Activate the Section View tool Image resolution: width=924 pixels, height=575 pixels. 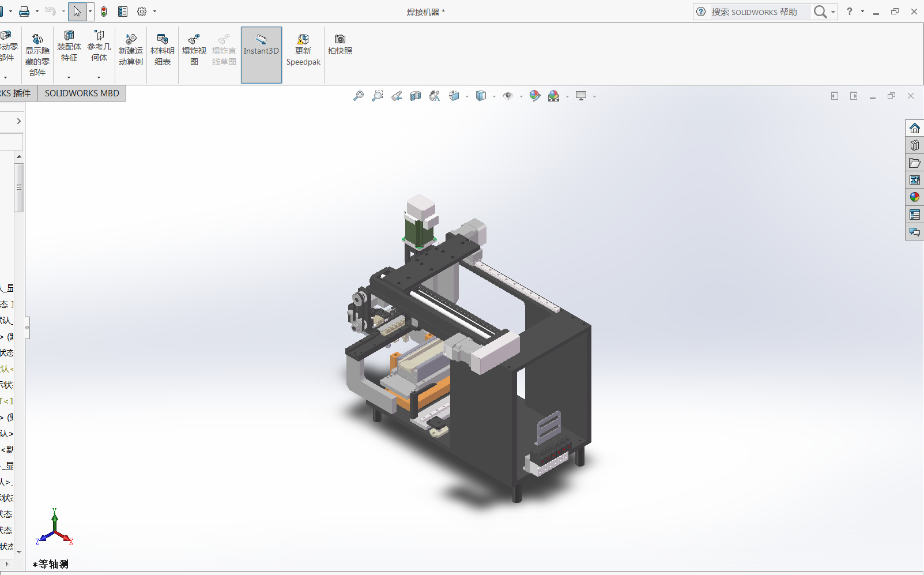pos(416,96)
